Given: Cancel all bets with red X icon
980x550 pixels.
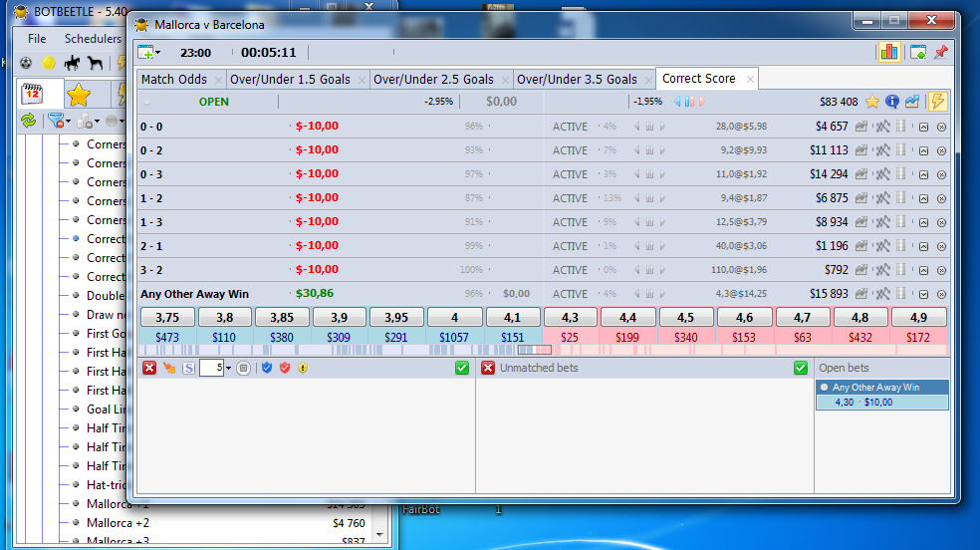Looking at the screenshot, I should point(148,368).
